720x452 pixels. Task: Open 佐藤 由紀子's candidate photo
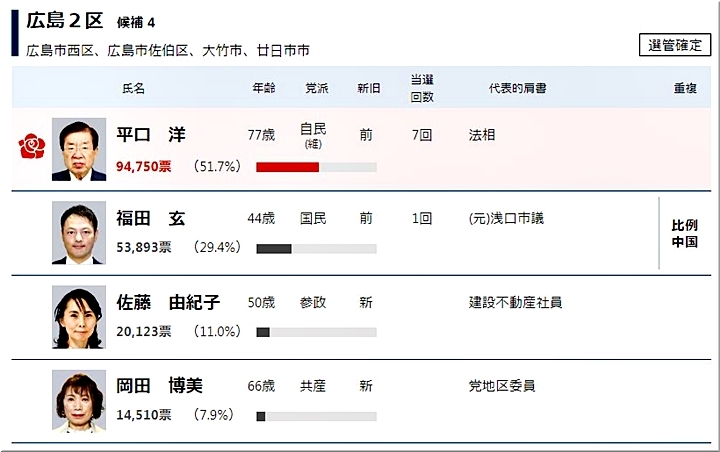coord(78,317)
